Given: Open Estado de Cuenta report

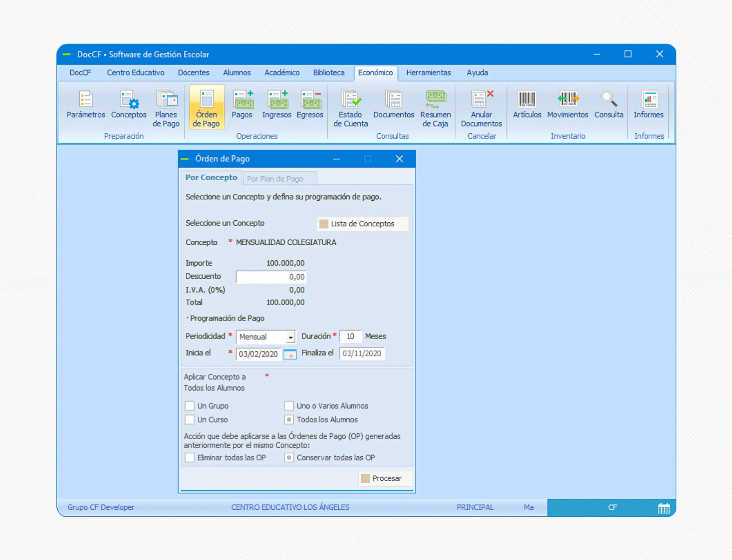Looking at the screenshot, I should [350, 108].
